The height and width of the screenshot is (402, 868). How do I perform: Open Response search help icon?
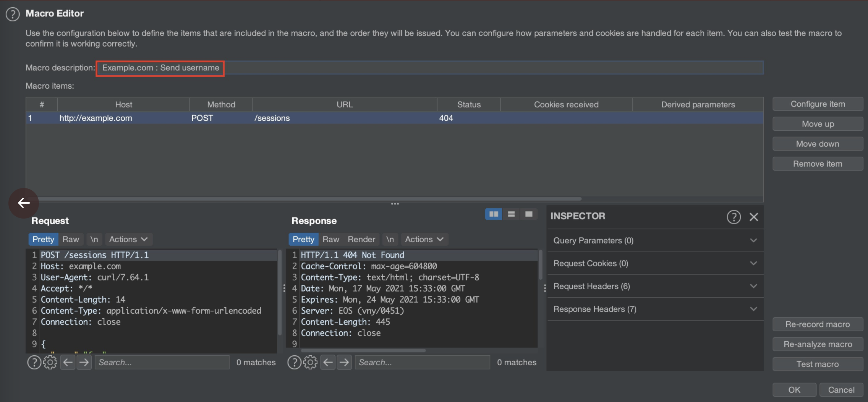coord(294,362)
